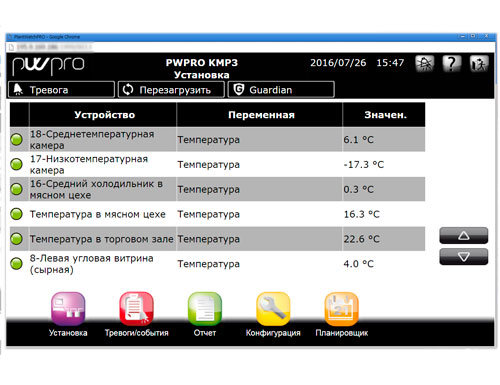
Task: Click green status light for 8-Левая угловая витрина
Action: coord(16,264)
